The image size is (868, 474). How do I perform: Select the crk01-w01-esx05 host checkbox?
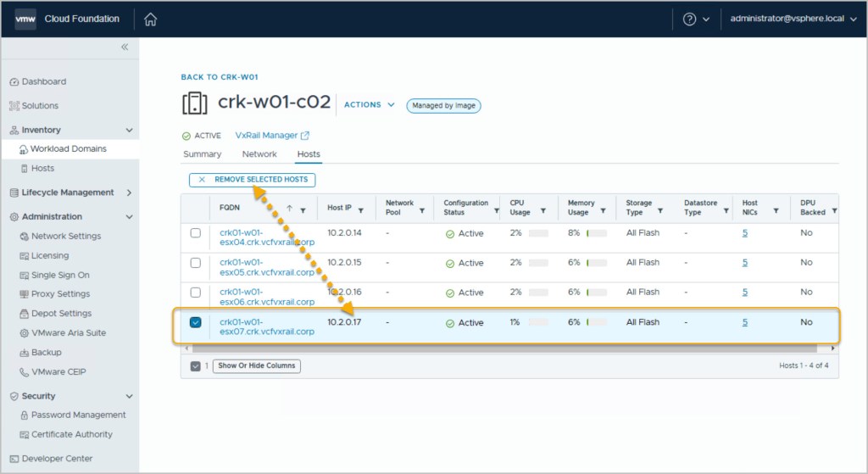196,263
